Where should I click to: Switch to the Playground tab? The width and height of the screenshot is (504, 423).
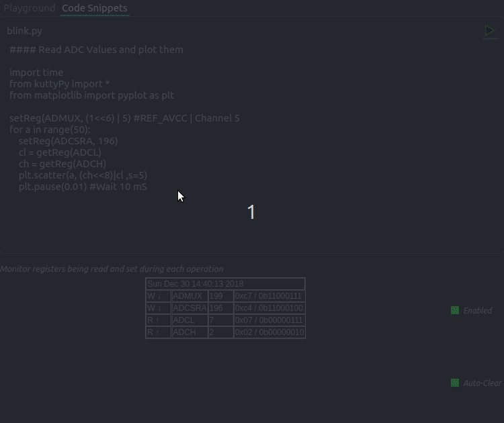click(x=29, y=8)
